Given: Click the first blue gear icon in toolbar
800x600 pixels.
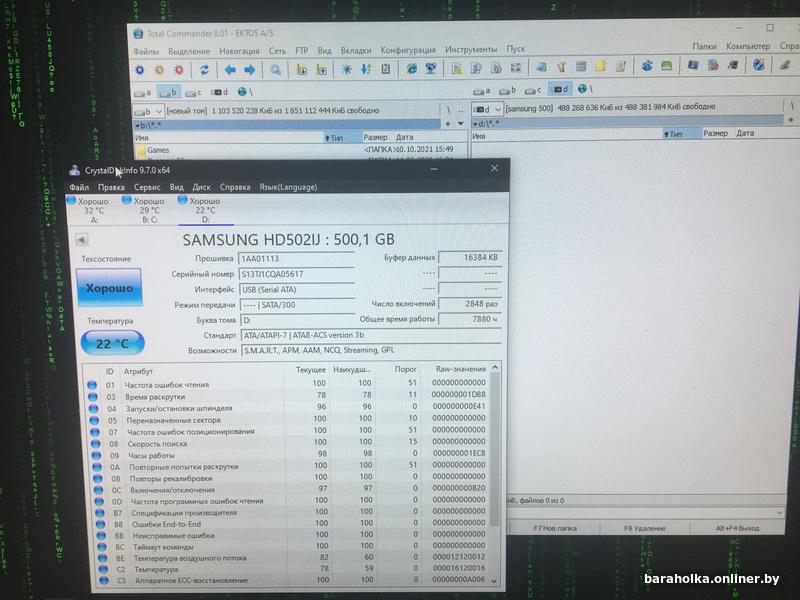Looking at the screenshot, I should click(x=140, y=70).
